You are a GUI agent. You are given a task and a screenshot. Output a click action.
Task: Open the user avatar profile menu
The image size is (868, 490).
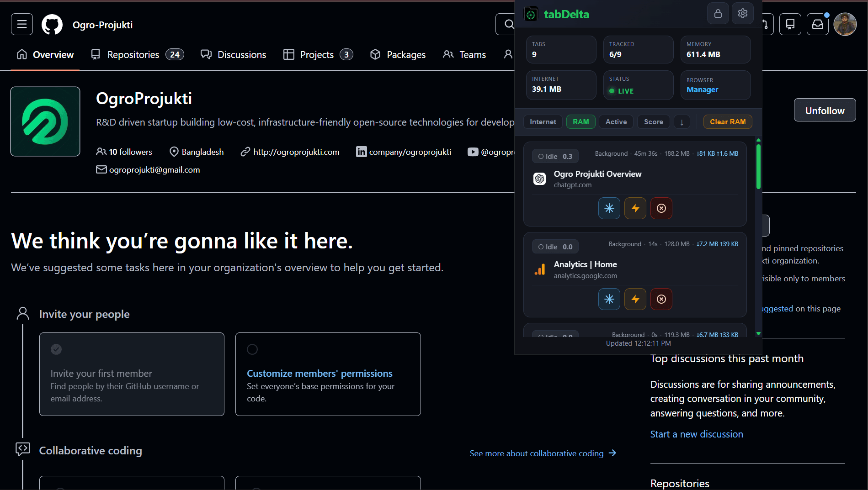point(845,24)
